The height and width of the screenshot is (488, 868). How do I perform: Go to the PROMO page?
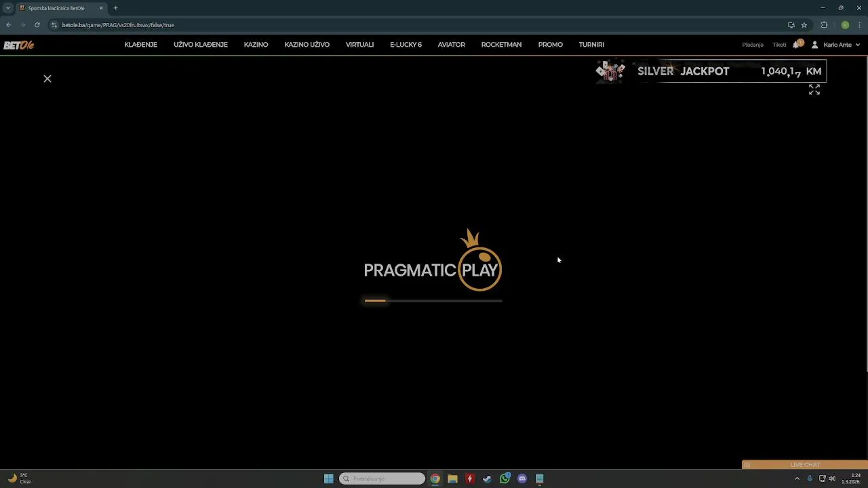pyautogui.click(x=550, y=45)
